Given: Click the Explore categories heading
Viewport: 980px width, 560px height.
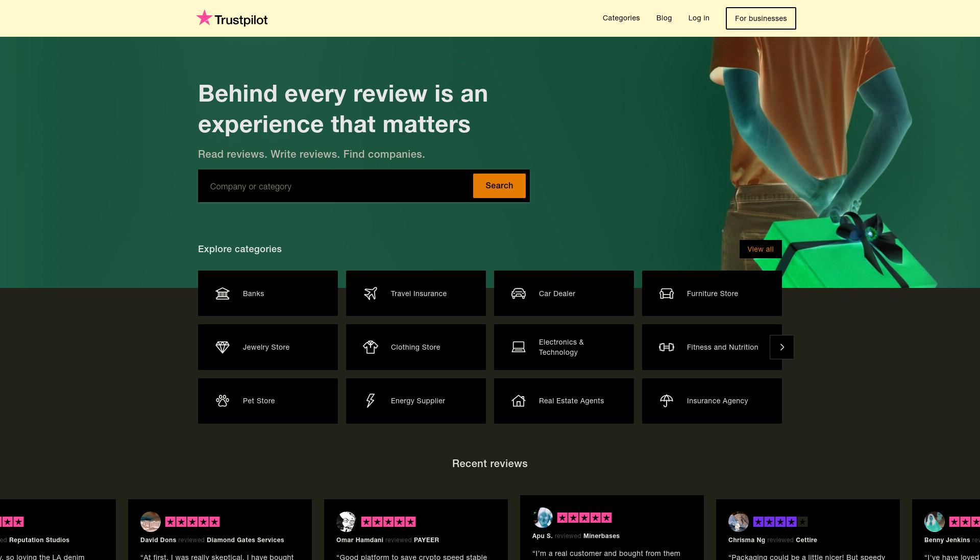Looking at the screenshot, I should pos(240,249).
